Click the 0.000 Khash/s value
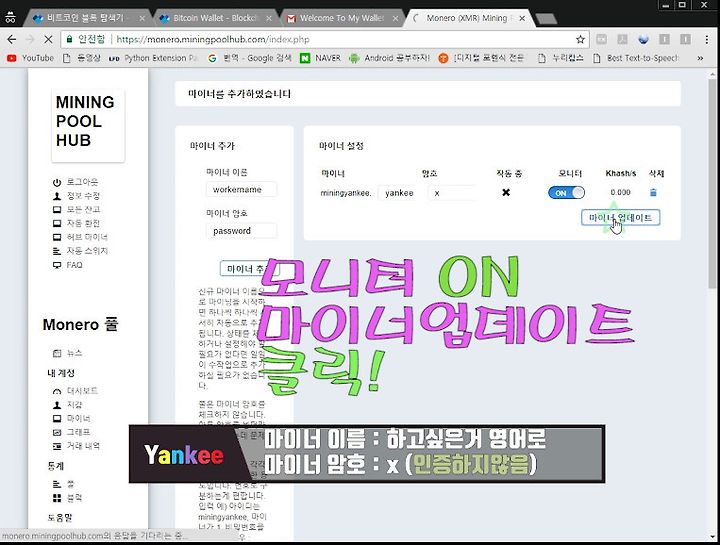This screenshot has height=545, width=720. coord(620,192)
